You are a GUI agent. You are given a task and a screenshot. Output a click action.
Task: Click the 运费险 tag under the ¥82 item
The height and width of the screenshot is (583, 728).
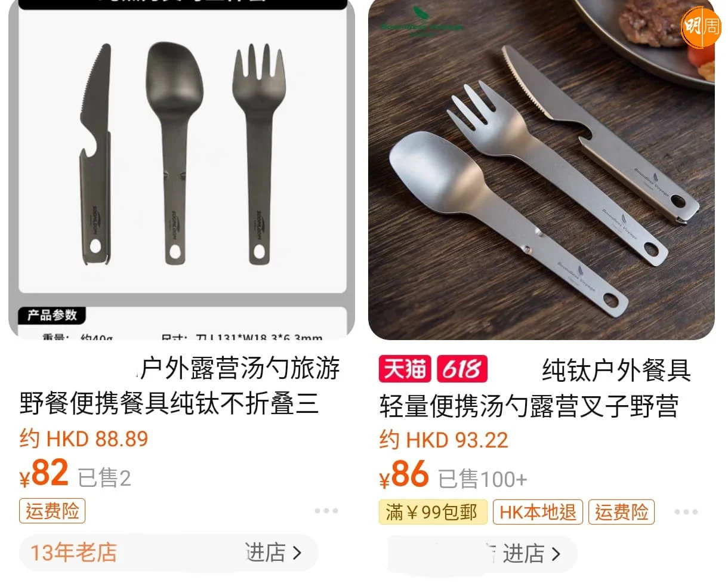click(53, 511)
